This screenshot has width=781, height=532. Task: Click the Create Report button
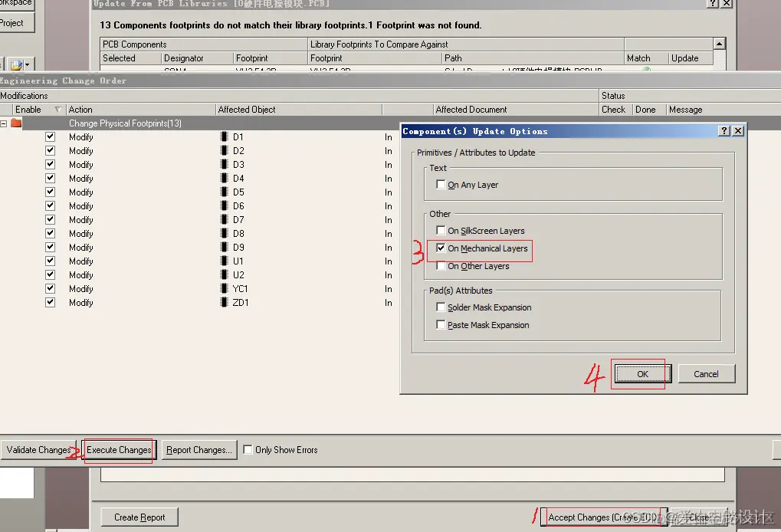(x=139, y=517)
